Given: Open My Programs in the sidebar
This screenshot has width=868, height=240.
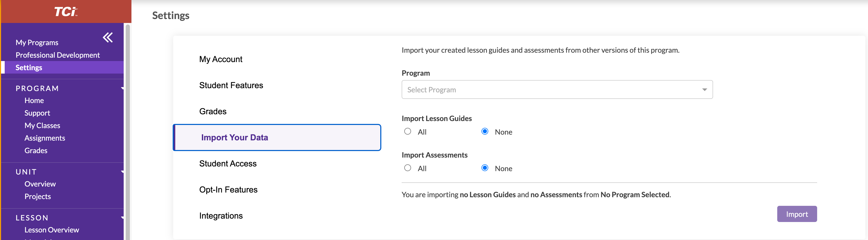Looking at the screenshot, I should click(37, 42).
